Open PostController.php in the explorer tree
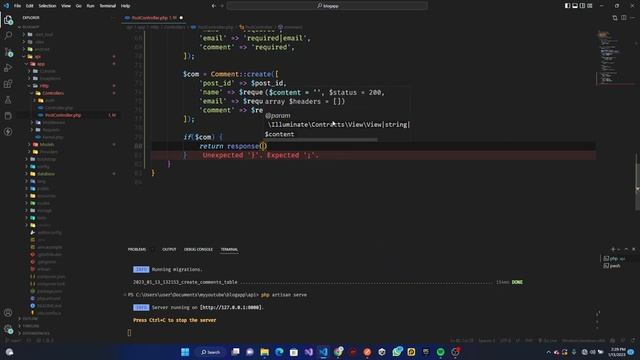The image size is (640, 360). (62, 115)
